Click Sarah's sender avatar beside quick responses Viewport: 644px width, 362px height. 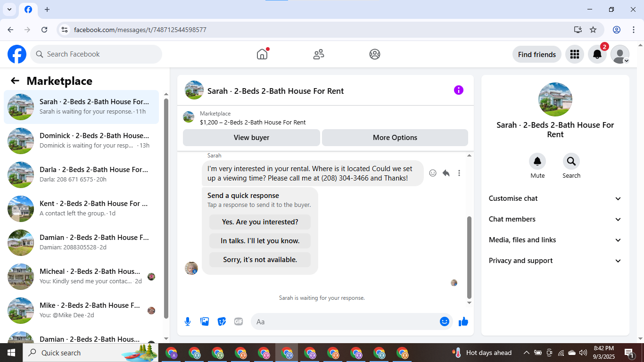(191, 268)
